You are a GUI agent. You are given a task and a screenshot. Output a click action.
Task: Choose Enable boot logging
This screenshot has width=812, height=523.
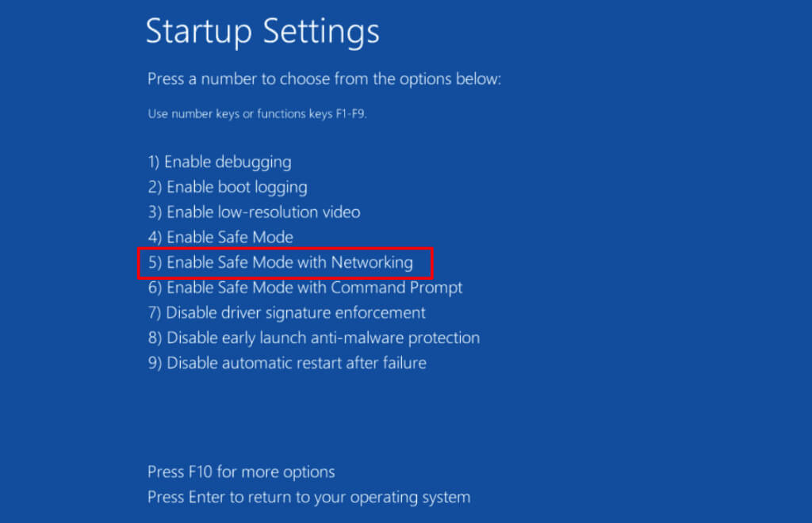point(228,187)
